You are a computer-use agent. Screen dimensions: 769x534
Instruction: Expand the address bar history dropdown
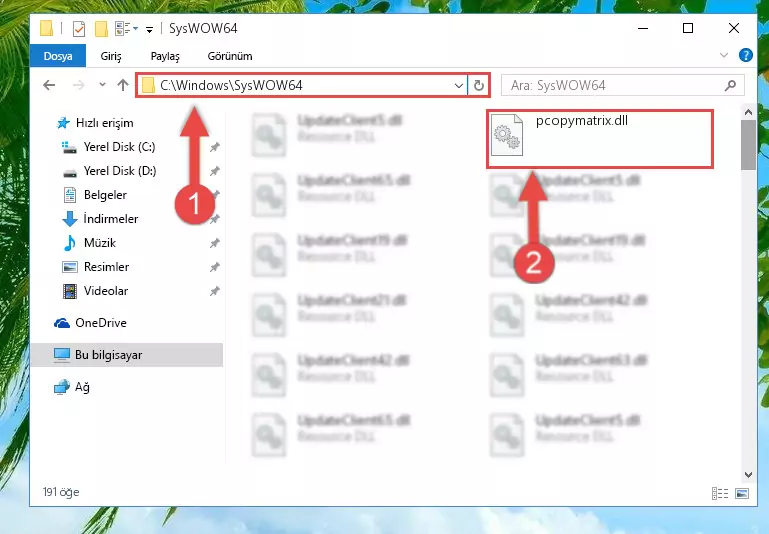(x=459, y=85)
